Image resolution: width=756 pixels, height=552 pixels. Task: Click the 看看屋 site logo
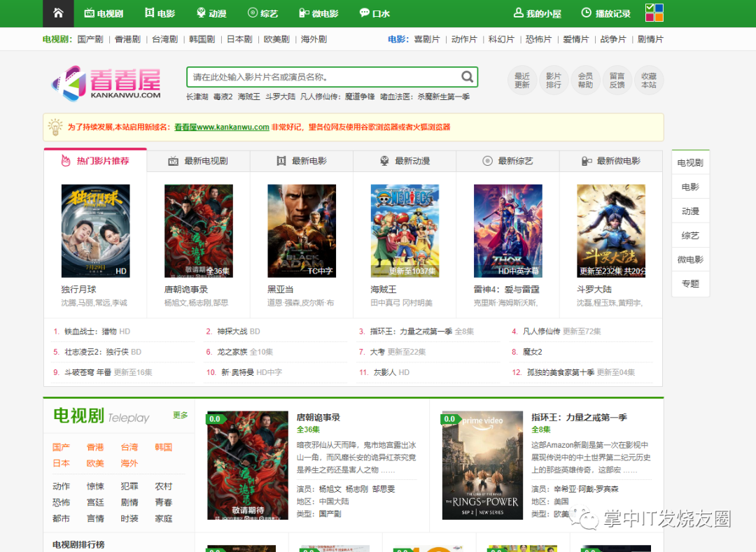click(106, 83)
